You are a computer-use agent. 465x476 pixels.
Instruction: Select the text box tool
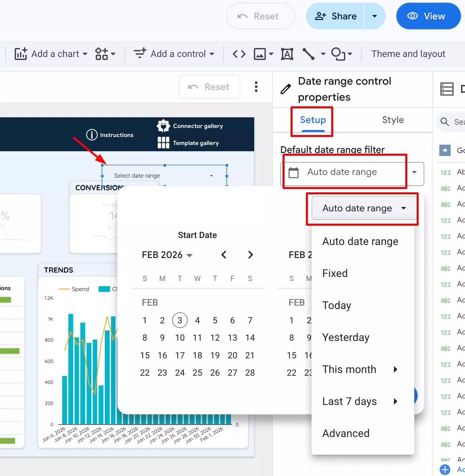click(287, 54)
